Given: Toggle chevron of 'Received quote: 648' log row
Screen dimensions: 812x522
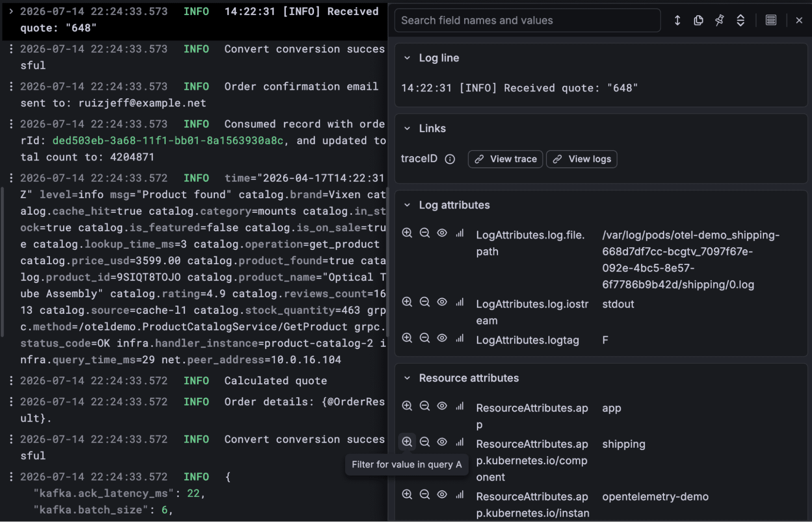Looking at the screenshot, I should click(11, 11).
